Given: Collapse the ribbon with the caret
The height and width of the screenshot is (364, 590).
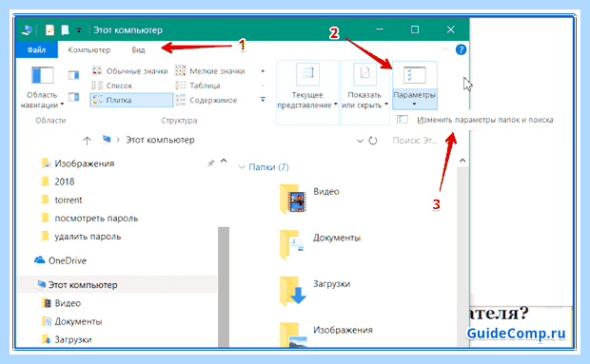Looking at the screenshot, I should click(445, 49).
